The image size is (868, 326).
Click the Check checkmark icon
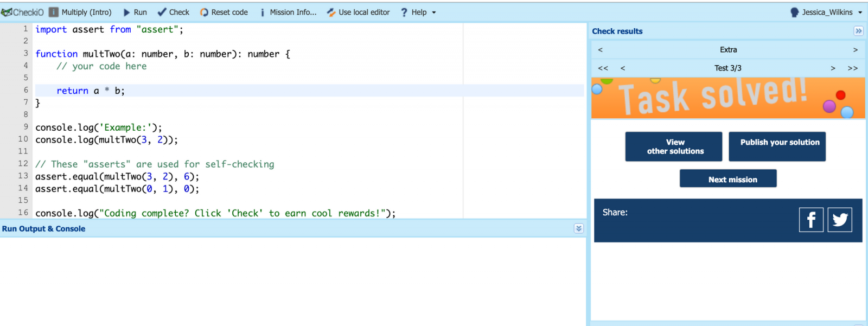[x=162, y=12]
